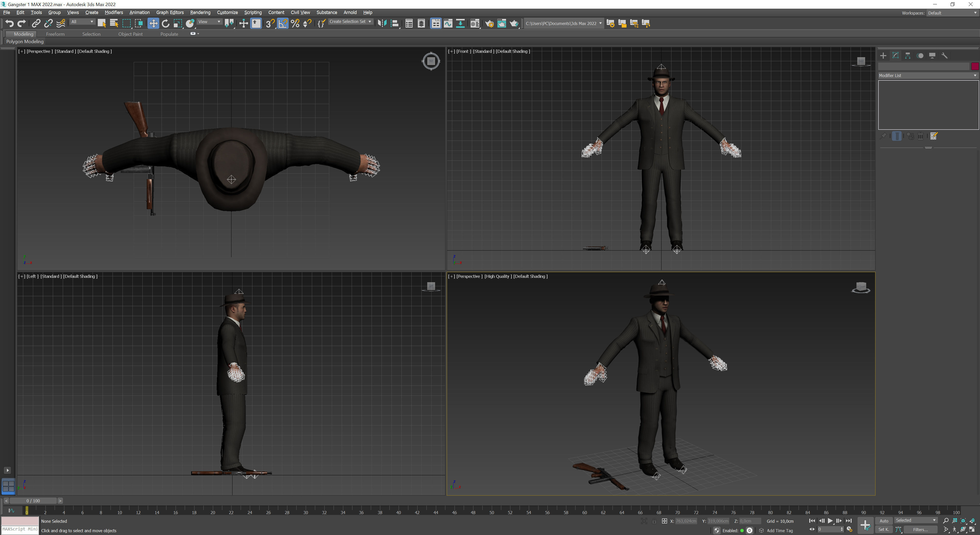The image size is (980, 535).
Task: Open the Create command panel tab
Action: click(883, 56)
